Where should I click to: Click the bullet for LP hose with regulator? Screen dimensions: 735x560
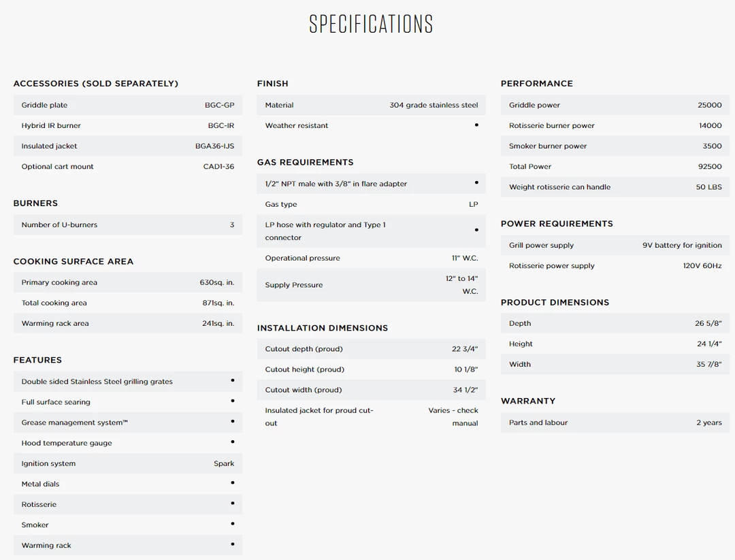click(x=476, y=230)
